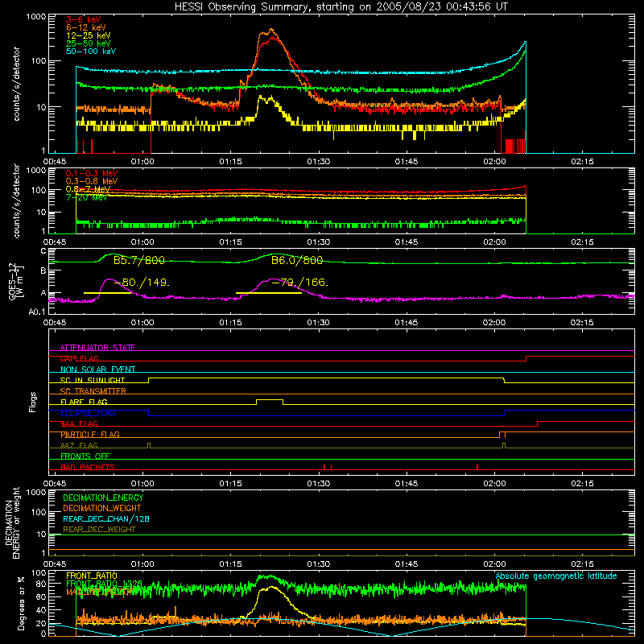This screenshot has height=644, width=644.
Task: Click the 7-20 MeV legend label
Action: (87, 197)
